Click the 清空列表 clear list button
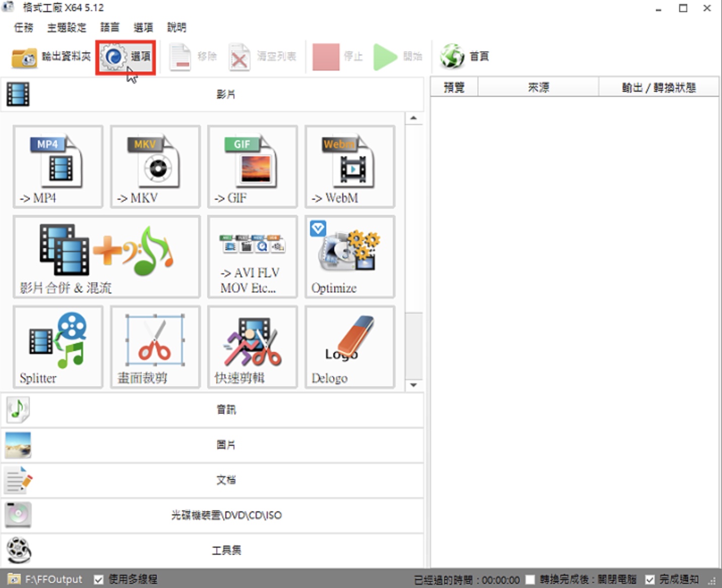722x588 pixels. (x=262, y=57)
